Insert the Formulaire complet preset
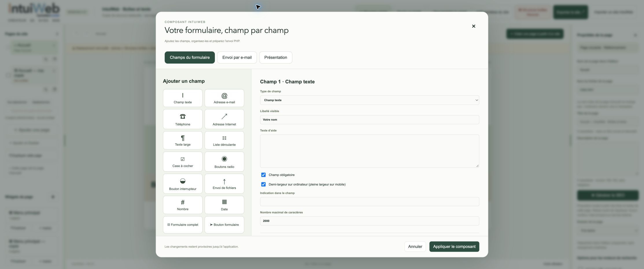644x269 pixels. point(182,225)
